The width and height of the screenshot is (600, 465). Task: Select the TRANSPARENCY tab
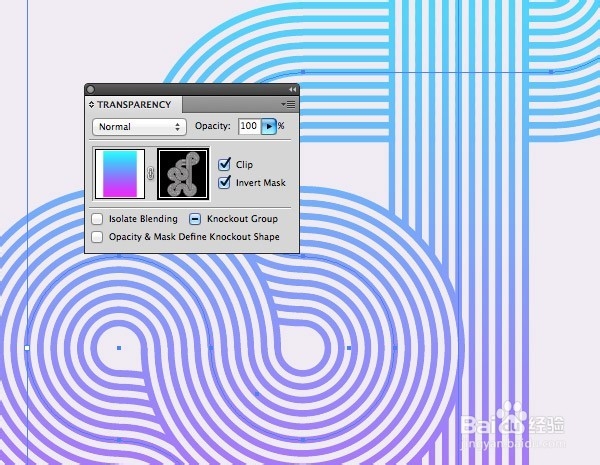134,104
